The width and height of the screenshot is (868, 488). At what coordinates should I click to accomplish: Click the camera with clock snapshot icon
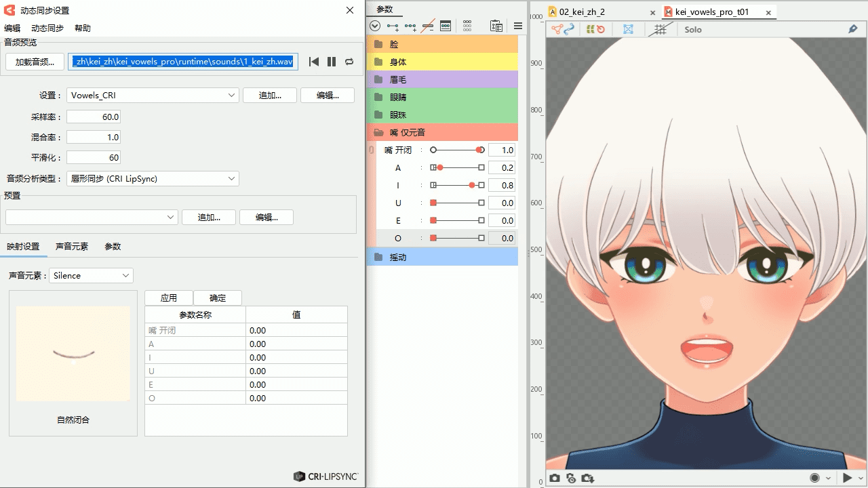coord(571,478)
